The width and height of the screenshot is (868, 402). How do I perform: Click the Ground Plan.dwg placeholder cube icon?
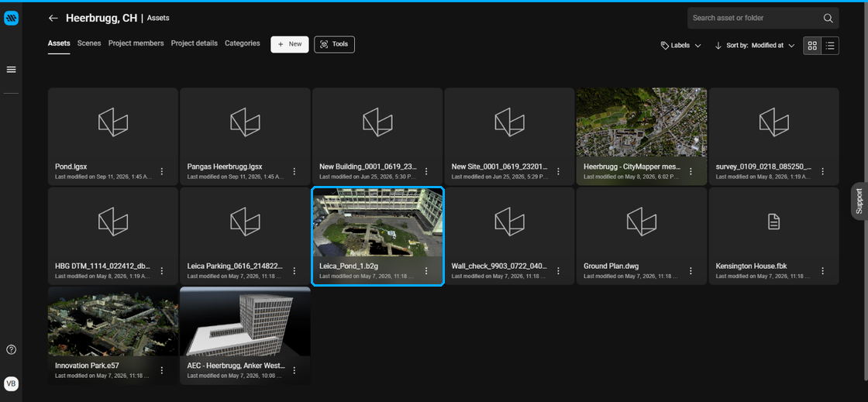(x=642, y=222)
